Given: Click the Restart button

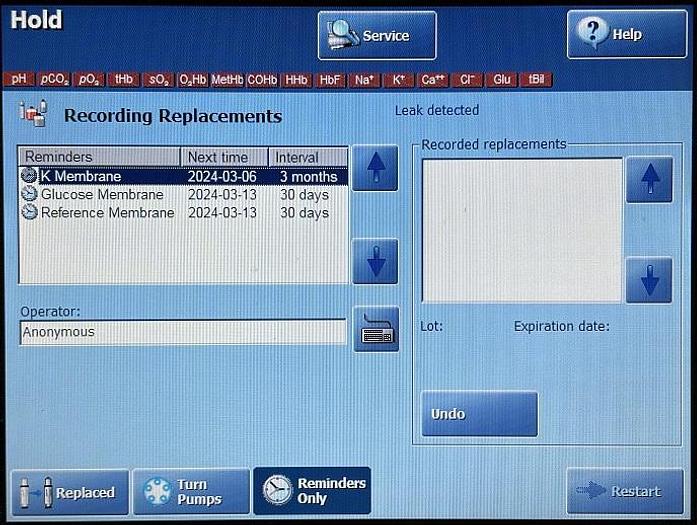Looking at the screenshot, I should (x=625, y=491).
